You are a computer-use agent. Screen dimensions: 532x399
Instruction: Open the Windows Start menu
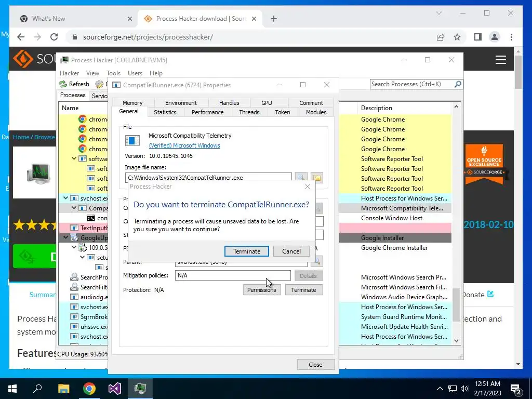(x=12, y=388)
